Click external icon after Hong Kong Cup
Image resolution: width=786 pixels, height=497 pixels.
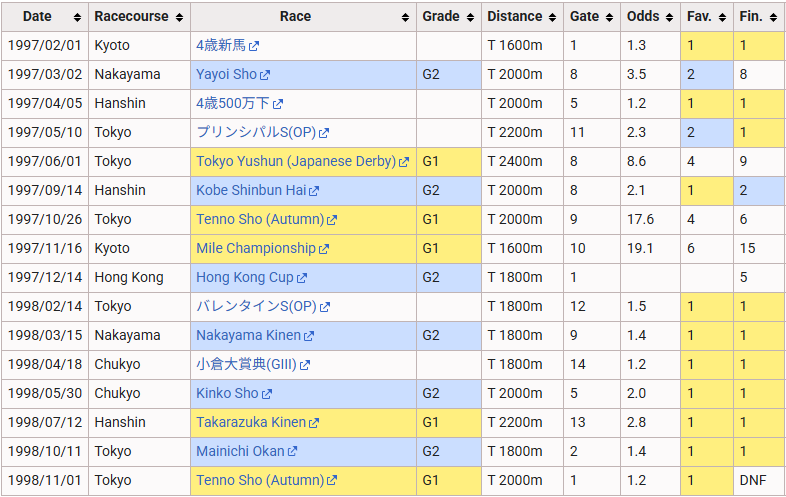pos(302,278)
